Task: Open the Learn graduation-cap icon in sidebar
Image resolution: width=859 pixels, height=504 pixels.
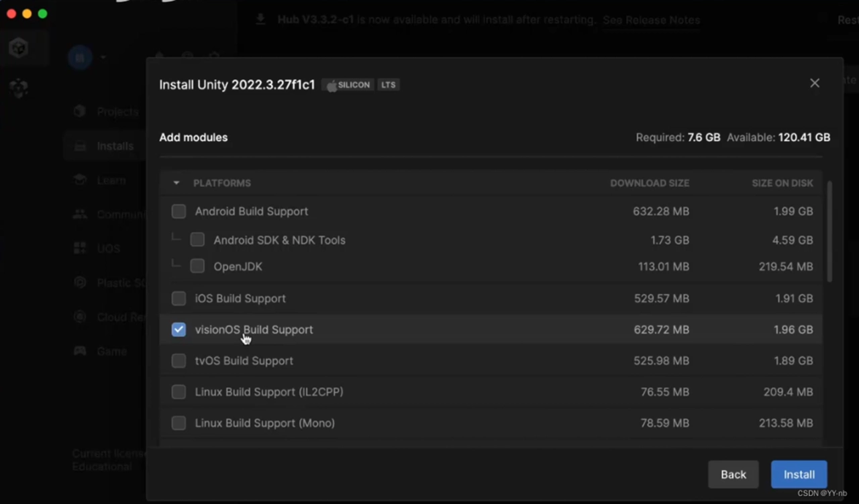Action: tap(80, 180)
